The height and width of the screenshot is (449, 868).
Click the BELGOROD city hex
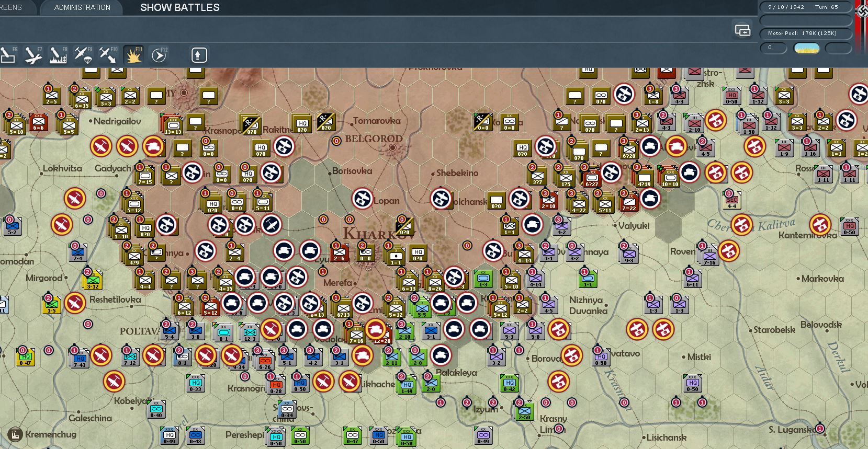392,148
